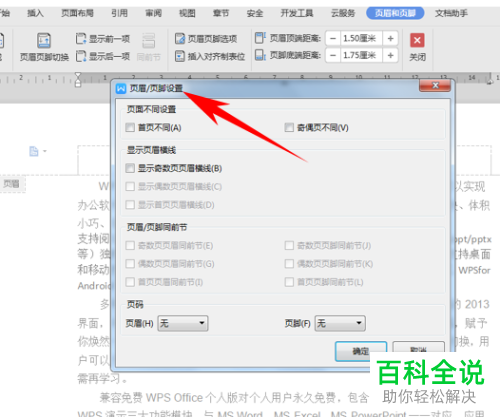Check 奇偶页不同(V) checkbox

[289, 128]
